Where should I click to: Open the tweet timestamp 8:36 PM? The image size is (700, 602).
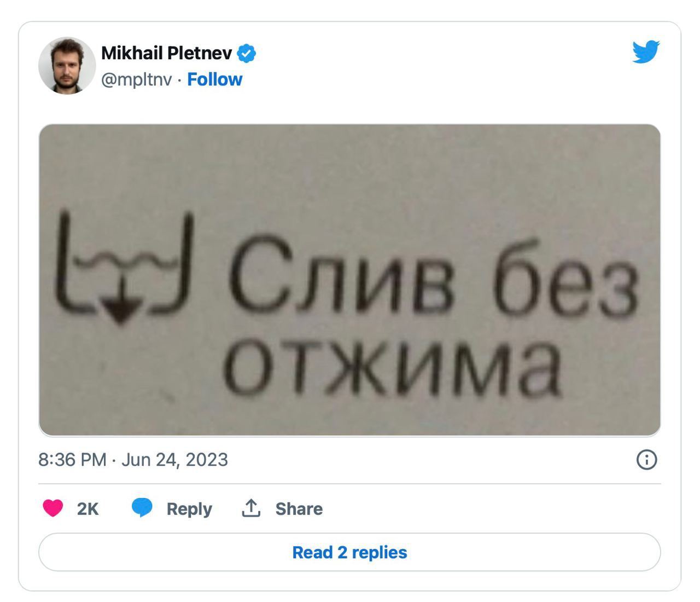(72, 459)
